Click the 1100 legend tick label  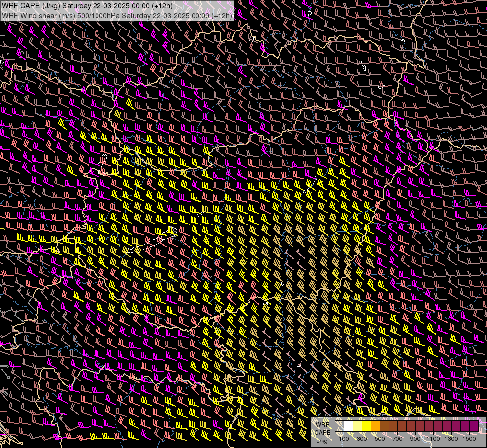point(433,439)
